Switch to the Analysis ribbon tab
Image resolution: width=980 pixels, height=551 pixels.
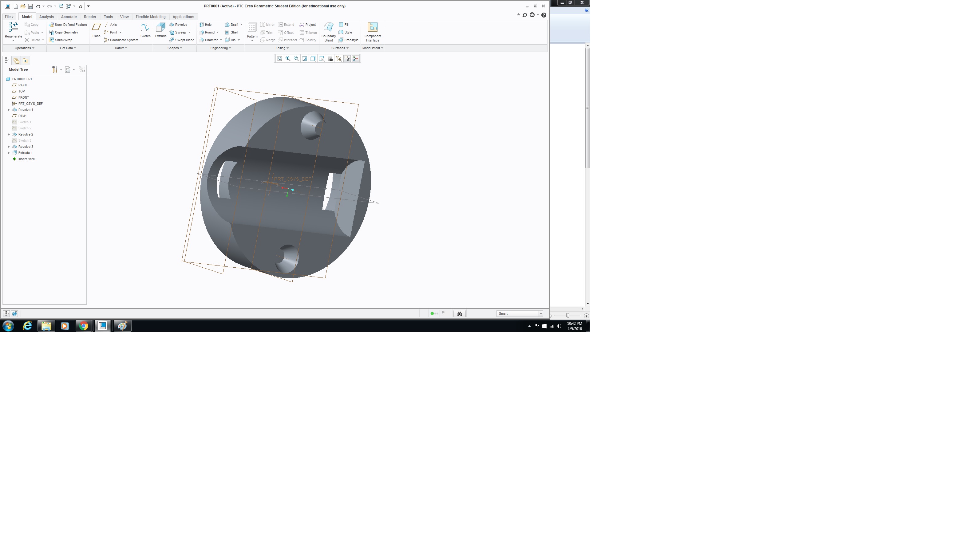pos(46,17)
